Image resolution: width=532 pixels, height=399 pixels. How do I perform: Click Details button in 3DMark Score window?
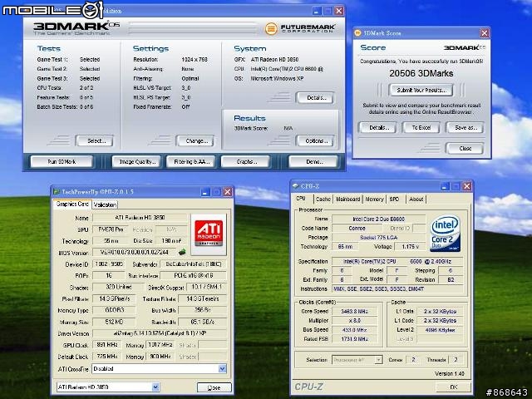377,128
